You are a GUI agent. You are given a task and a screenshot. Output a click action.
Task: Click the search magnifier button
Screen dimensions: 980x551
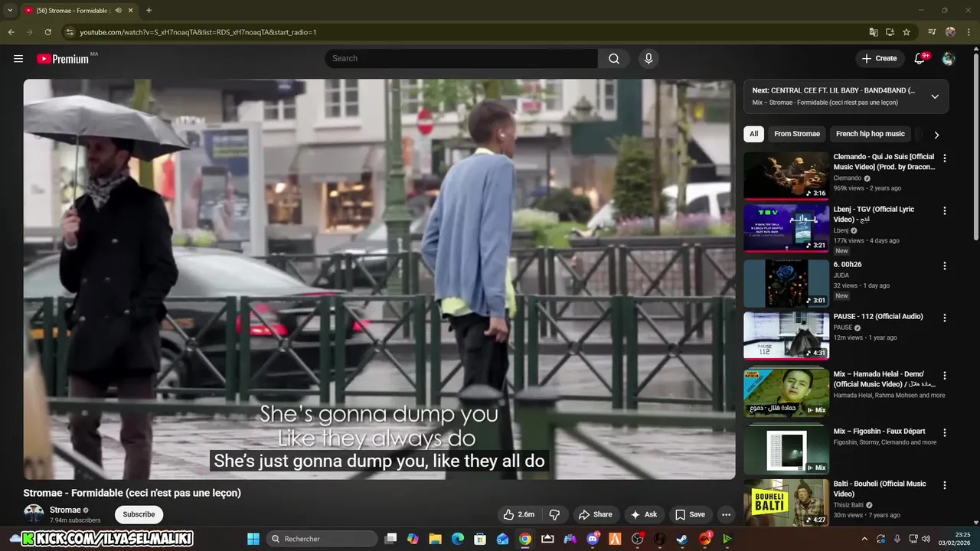coord(614,59)
